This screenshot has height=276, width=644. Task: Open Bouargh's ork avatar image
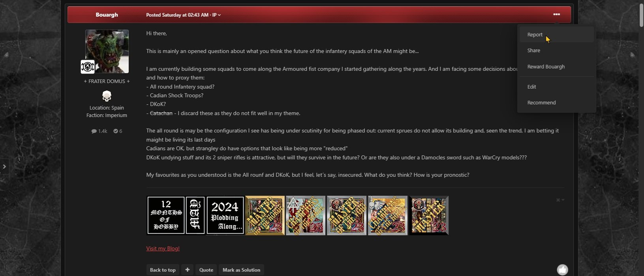[x=107, y=51]
